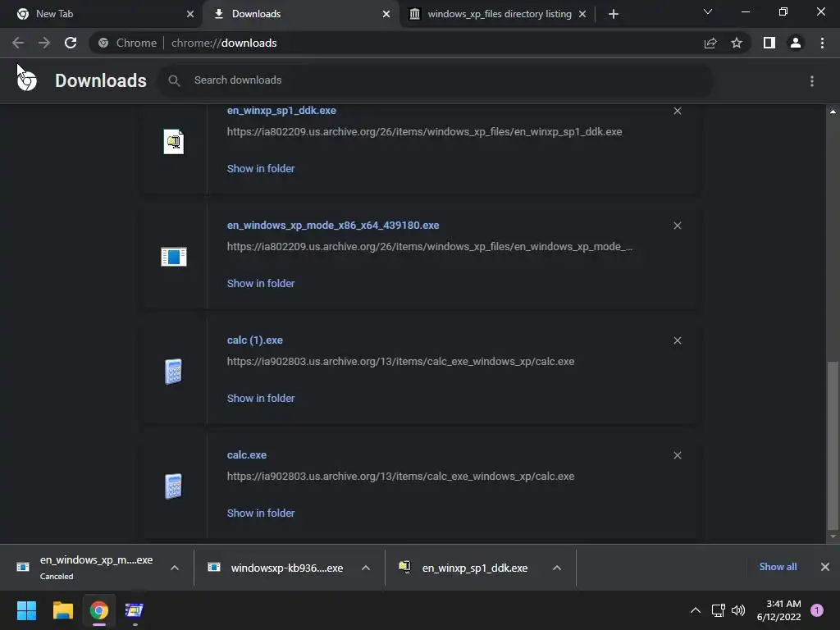This screenshot has height=630, width=840.
Task: Click the Chrome logo beside Downloads title
Action: tap(27, 80)
